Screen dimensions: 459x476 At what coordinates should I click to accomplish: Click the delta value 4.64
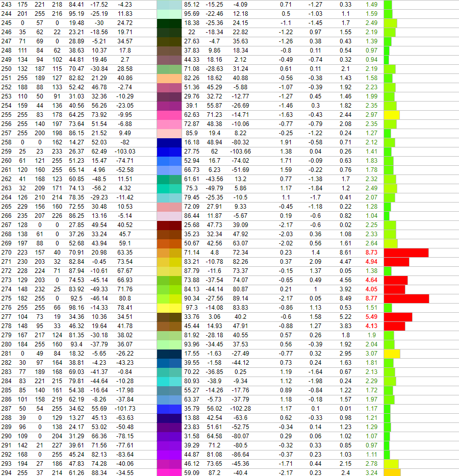click(x=371, y=280)
